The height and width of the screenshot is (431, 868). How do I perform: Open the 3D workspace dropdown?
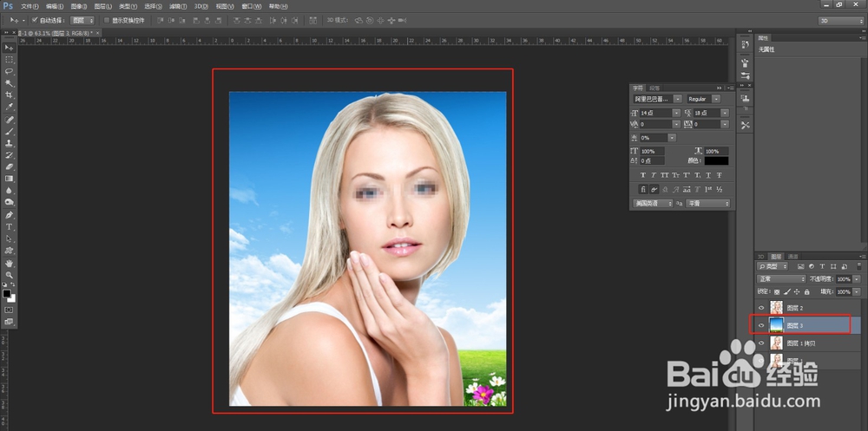[841, 21]
